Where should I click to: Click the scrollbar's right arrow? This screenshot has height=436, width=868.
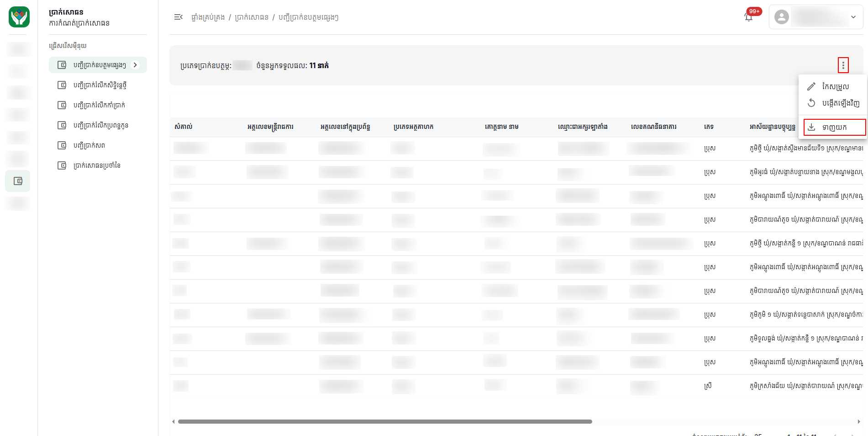[x=859, y=421]
